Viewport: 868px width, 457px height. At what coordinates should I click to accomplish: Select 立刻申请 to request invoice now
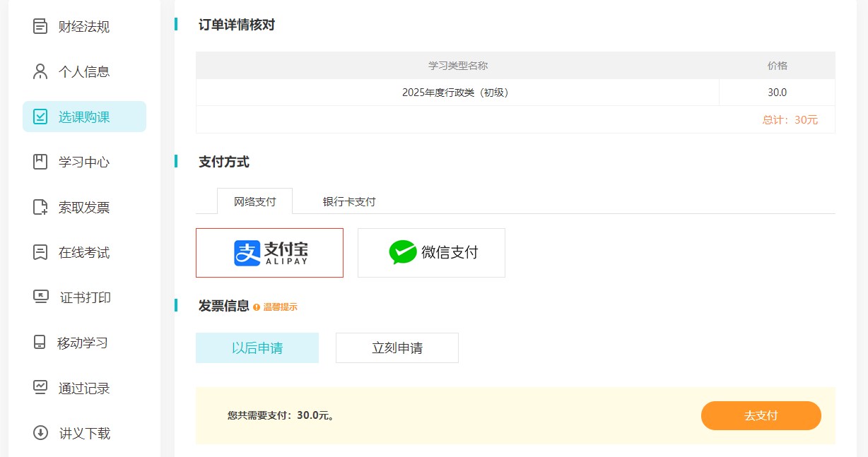coord(397,348)
